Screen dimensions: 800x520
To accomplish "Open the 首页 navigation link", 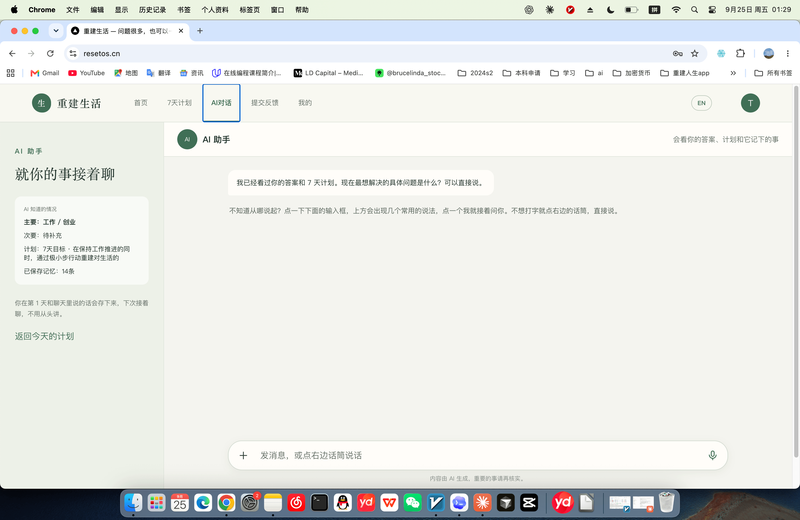I will pos(141,103).
